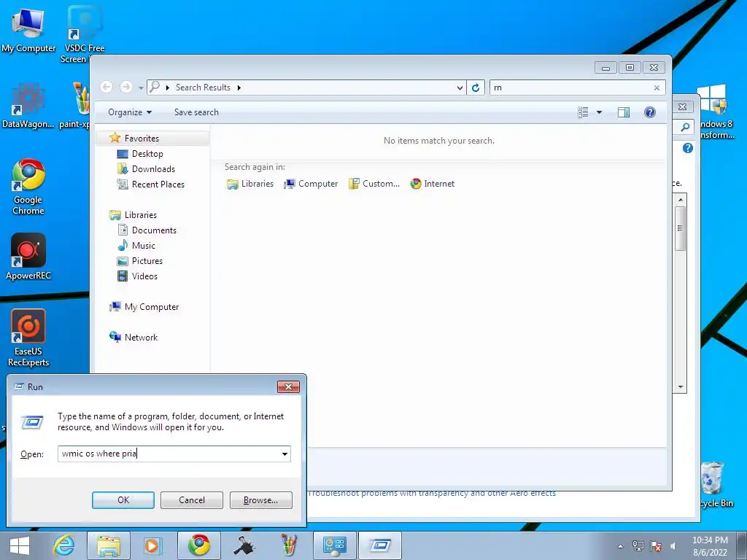
Task: Open the view options dropdown arrow
Action: (600, 112)
